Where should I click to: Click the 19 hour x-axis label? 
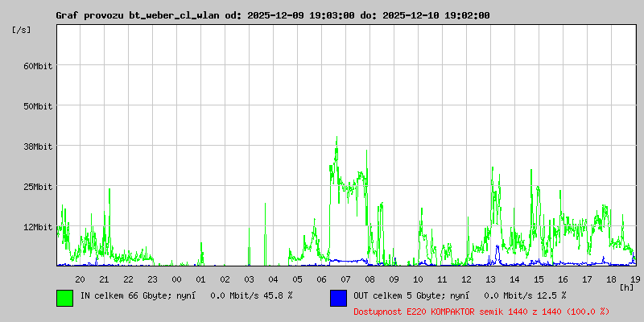634,279
